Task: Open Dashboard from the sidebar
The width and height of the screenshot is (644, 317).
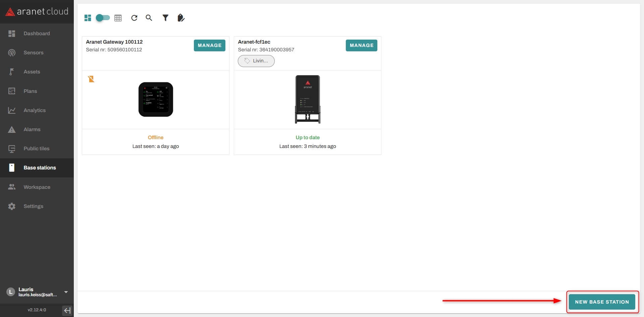Action: click(37, 34)
